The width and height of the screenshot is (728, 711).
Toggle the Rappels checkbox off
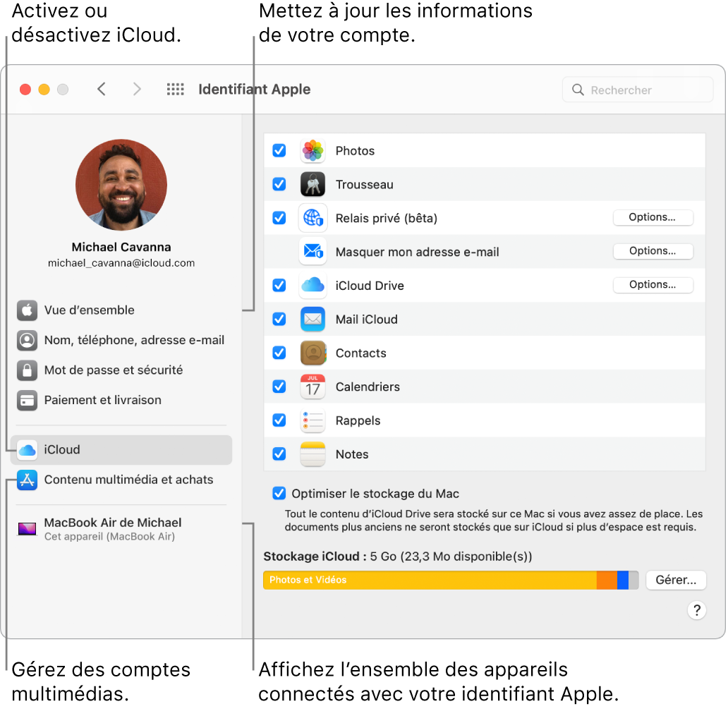279,420
